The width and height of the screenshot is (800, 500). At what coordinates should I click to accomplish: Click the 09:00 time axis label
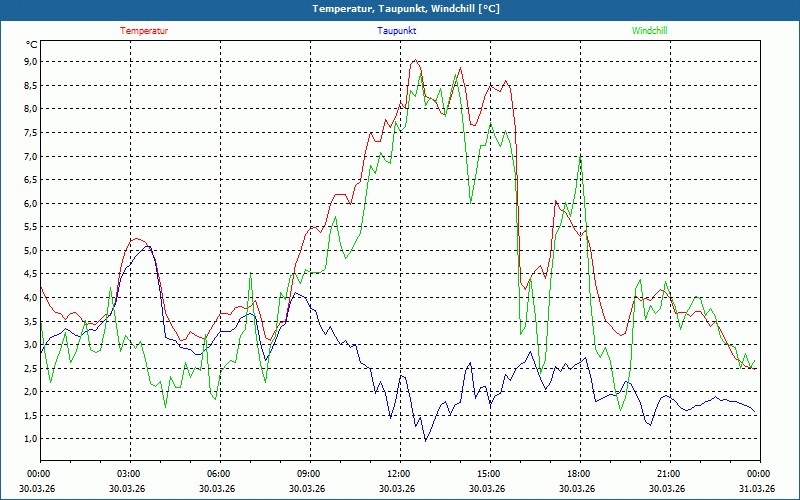click(309, 474)
